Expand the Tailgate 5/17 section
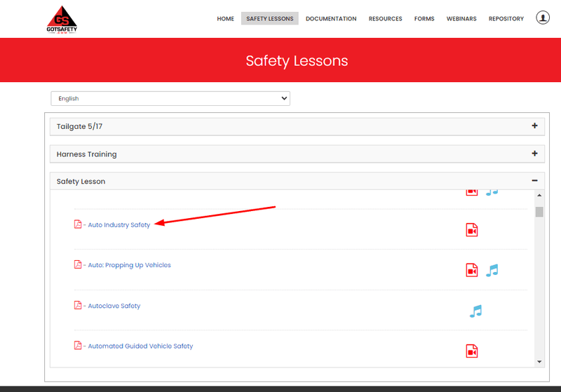This screenshot has height=392, width=561. [x=534, y=126]
